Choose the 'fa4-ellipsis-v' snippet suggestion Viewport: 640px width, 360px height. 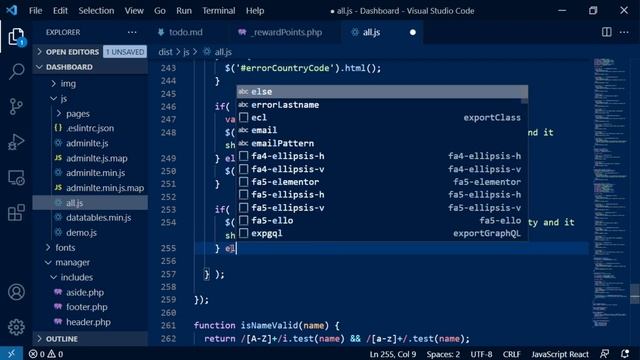pyautogui.click(x=382, y=169)
